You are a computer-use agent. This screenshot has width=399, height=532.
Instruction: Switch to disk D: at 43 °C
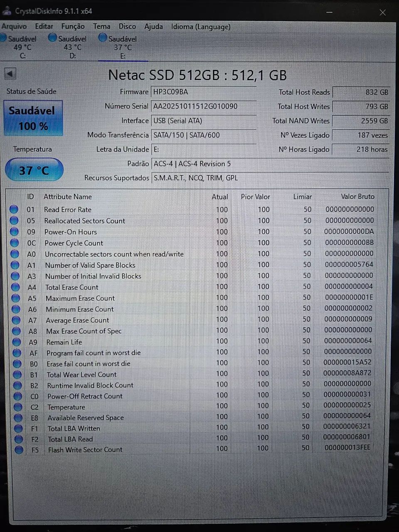coord(69,47)
